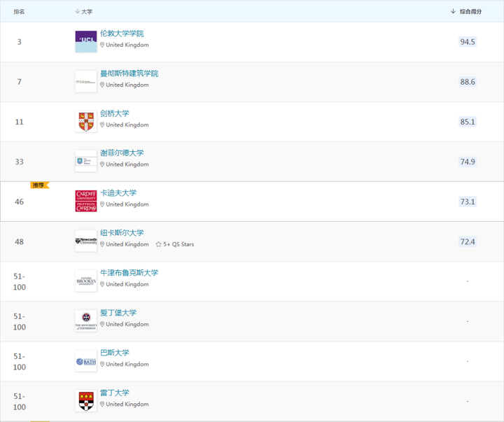Image resolution: width=504 pixels, height=422 pixels.
Task: Click the 94.5 score value
Action: [468, 42]
